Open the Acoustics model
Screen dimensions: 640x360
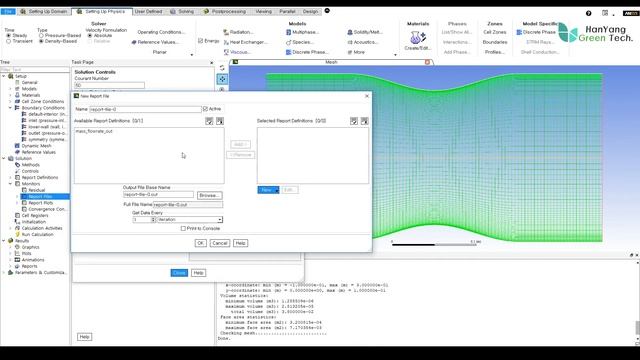pos(364,42)
